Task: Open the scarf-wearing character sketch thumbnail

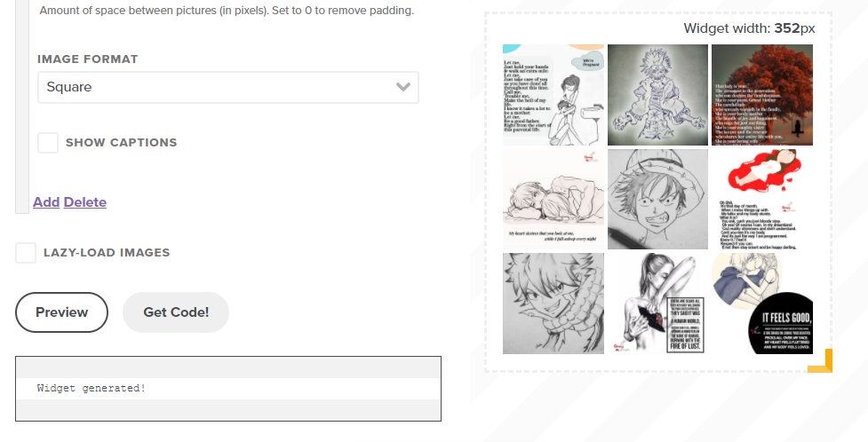Action: pos(553,304)
